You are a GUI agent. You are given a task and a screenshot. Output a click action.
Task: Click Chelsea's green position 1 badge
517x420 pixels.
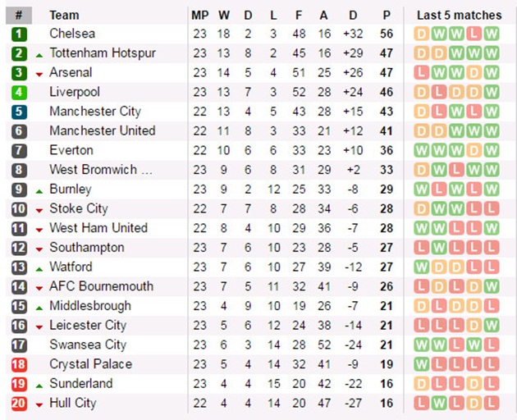[19, 34]
